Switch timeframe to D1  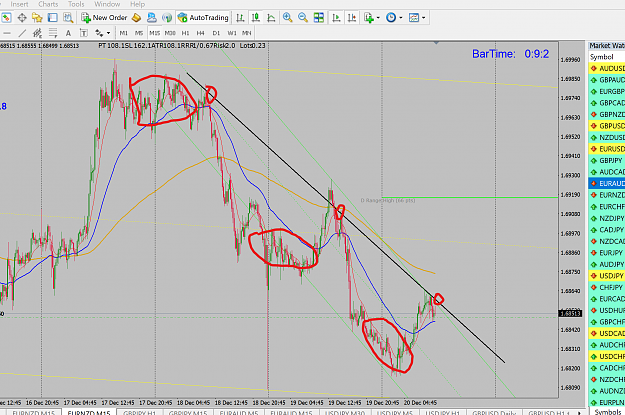coord(216,33)
